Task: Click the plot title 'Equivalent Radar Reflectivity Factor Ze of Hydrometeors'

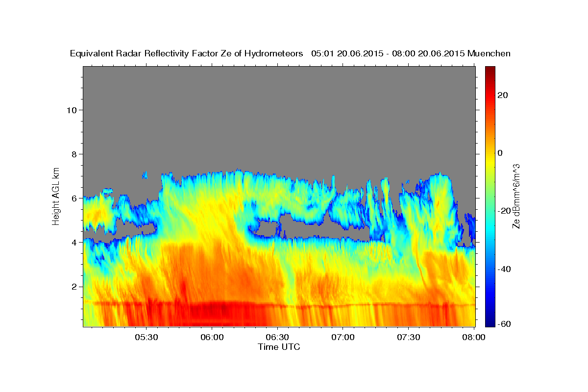Action: [x=187, y=53]
